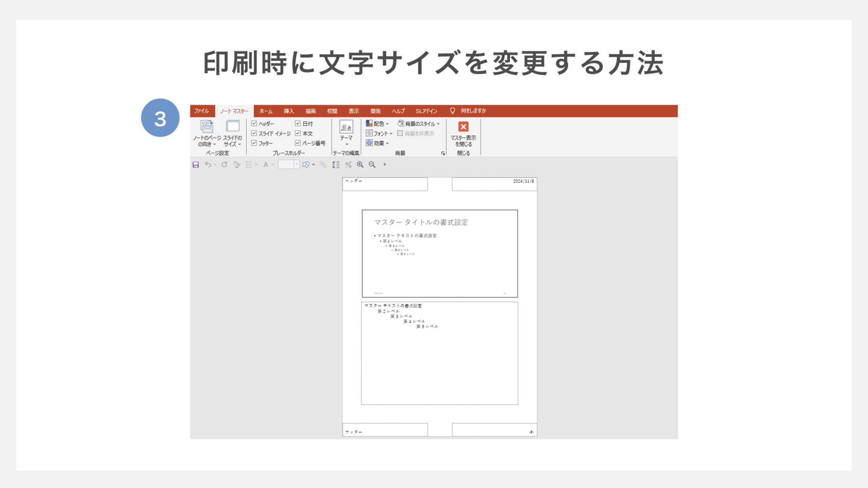This screenshot has width=868, height=488.
Task: Switch to the 開発 tab
Action: coord(375,111)
